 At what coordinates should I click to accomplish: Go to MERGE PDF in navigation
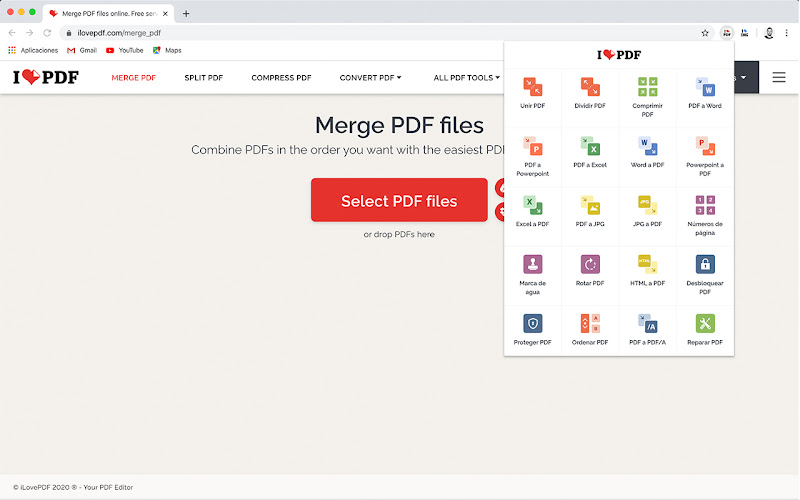point(134,78)
